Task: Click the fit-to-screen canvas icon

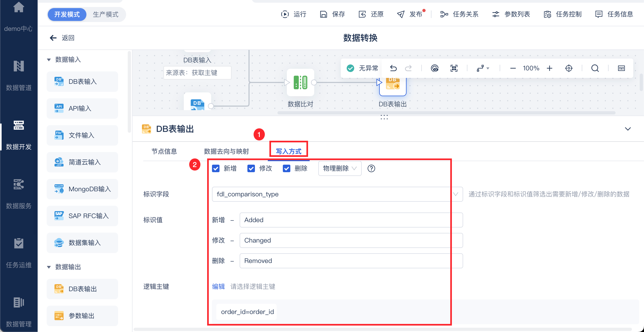Action: coord(454,68)
